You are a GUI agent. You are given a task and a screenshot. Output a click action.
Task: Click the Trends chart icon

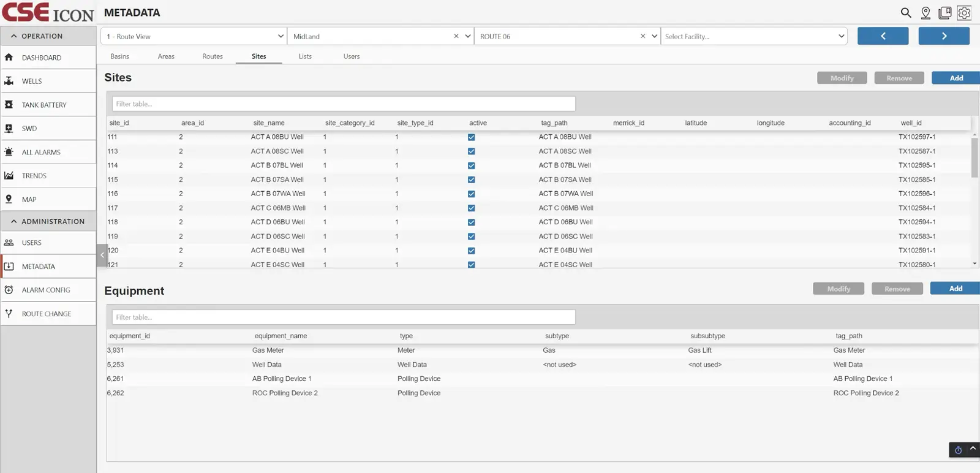pyautogui.click(x=9, y=176)
